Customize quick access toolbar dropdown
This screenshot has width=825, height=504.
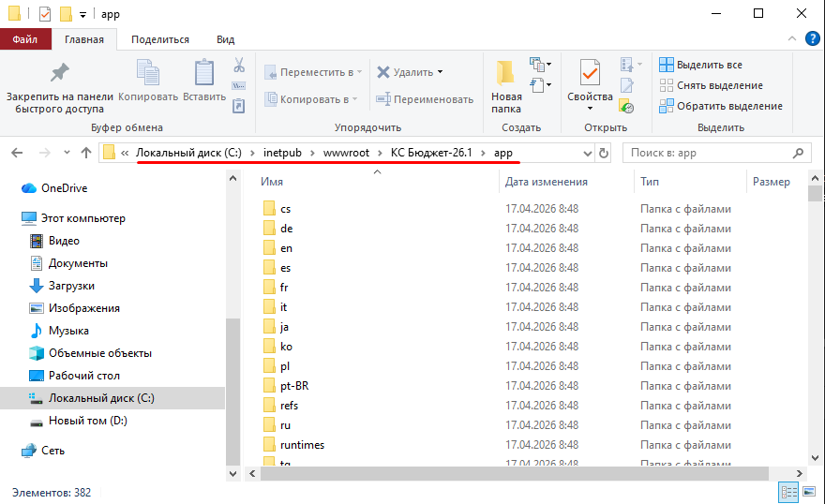(x=82, y=15)
